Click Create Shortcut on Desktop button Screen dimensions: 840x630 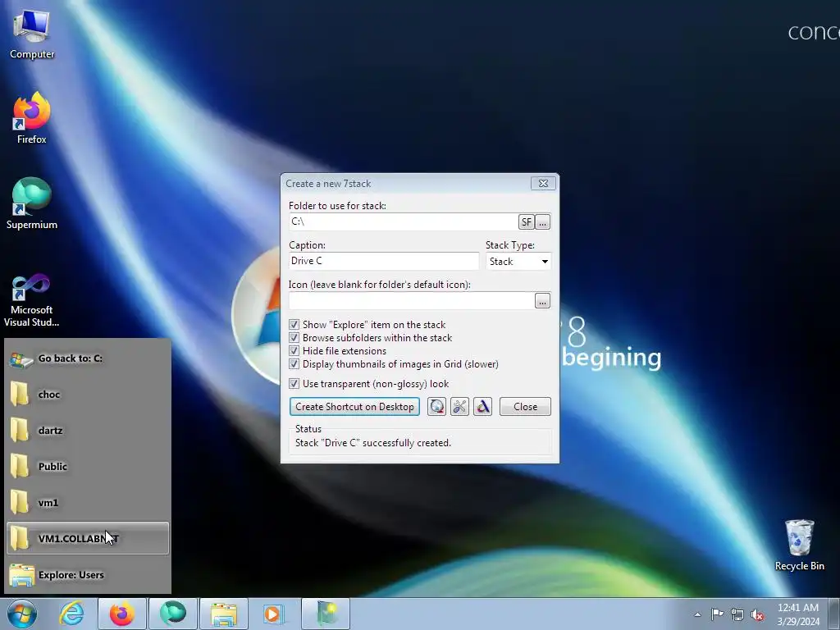(x=354, y=407)
